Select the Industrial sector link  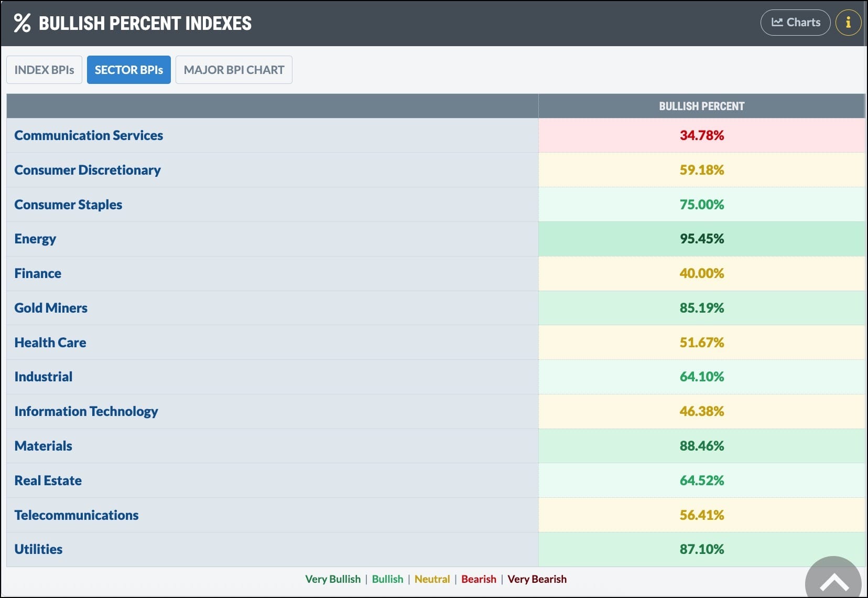44,377
